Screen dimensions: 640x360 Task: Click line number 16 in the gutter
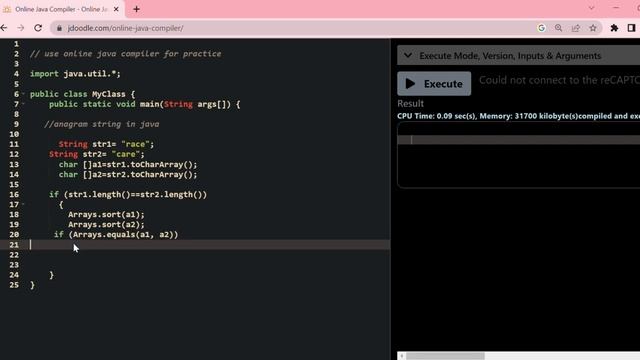coord(14,194)
